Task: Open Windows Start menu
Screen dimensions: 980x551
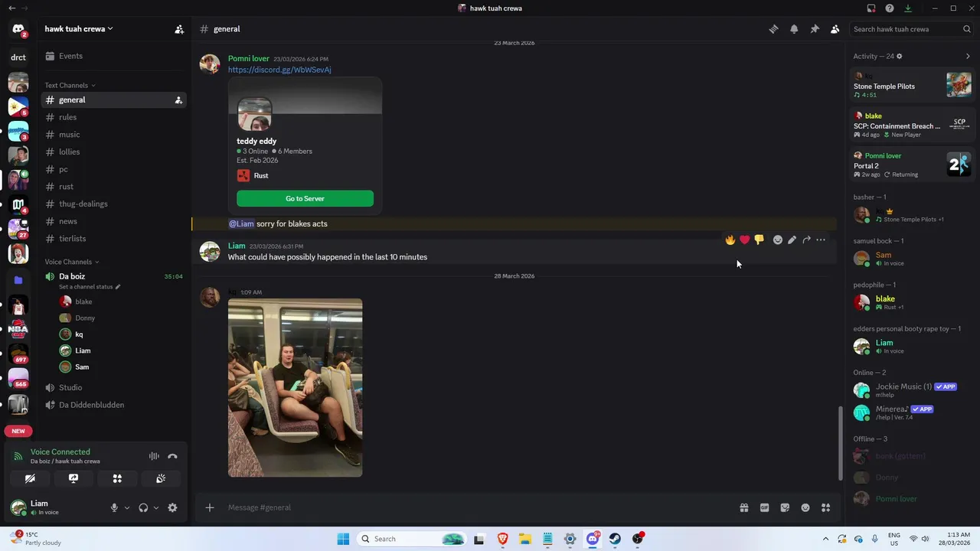Action: (x=343, y=539)
